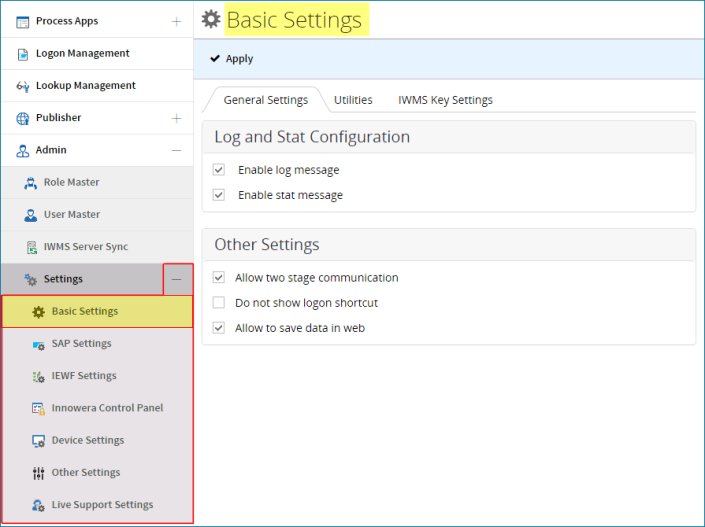Click the Settings gears icon
705x527 pixels.
click(31, 280)
